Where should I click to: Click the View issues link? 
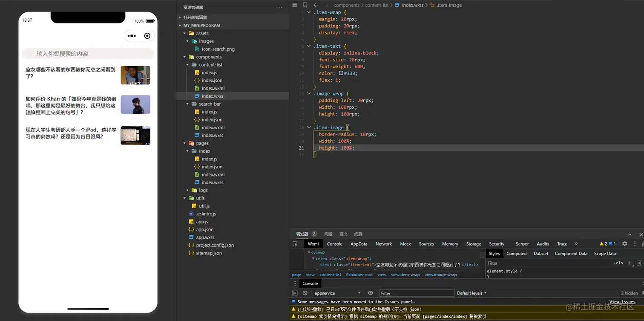(622, 302)
